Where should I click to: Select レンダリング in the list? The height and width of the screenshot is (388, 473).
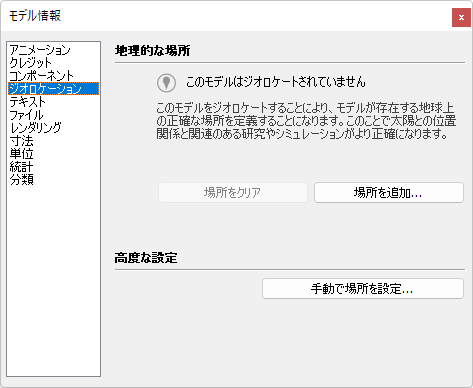tap(53, 128)
